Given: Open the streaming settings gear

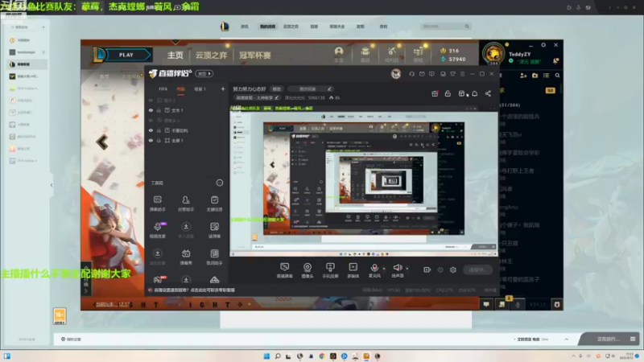Looking at the screenshot, I should tap(452, 269).
